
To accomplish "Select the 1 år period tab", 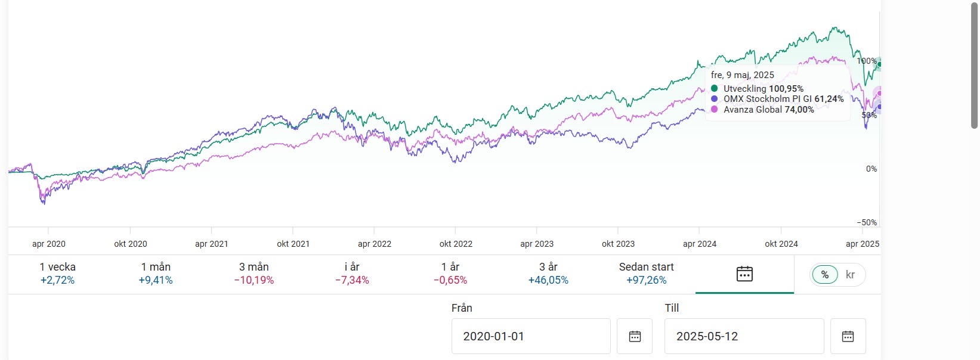I will point(450,274).
